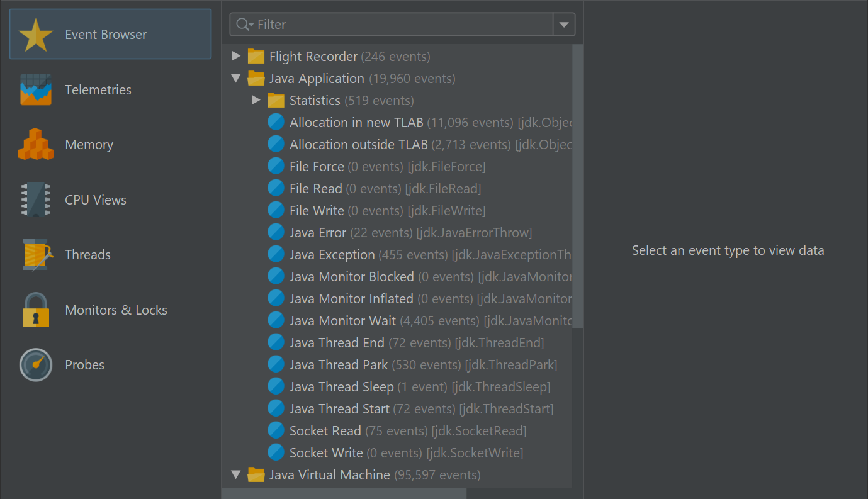Select 'Allocation in new TLAB' row text
The height and width of the screenshot is (499, 868).
tap(356, 123)
